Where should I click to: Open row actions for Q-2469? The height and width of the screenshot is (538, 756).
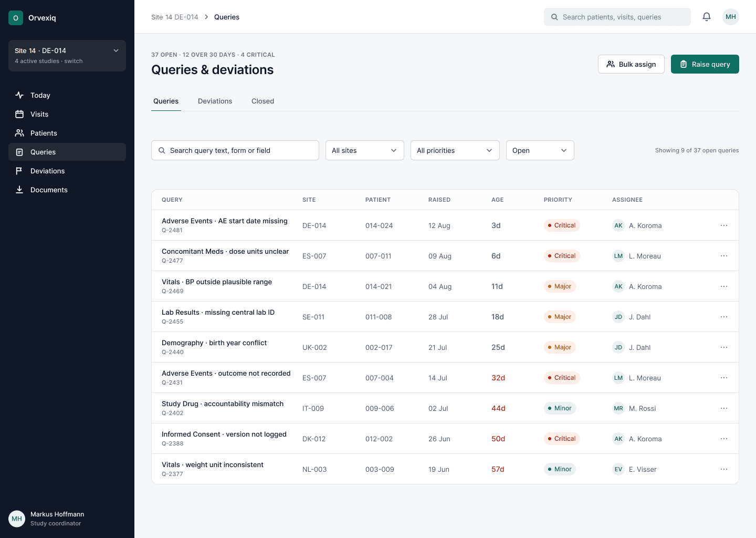pos(724,286)
